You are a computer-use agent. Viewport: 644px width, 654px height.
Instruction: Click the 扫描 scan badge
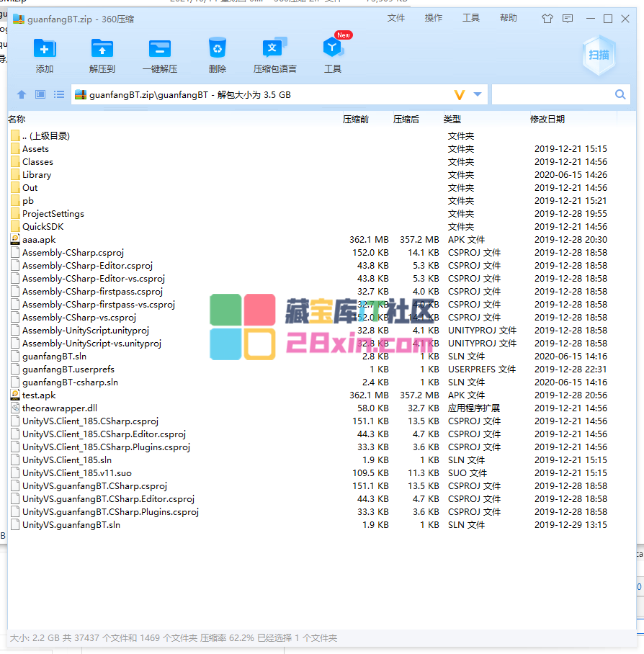[x=599, y=55]
